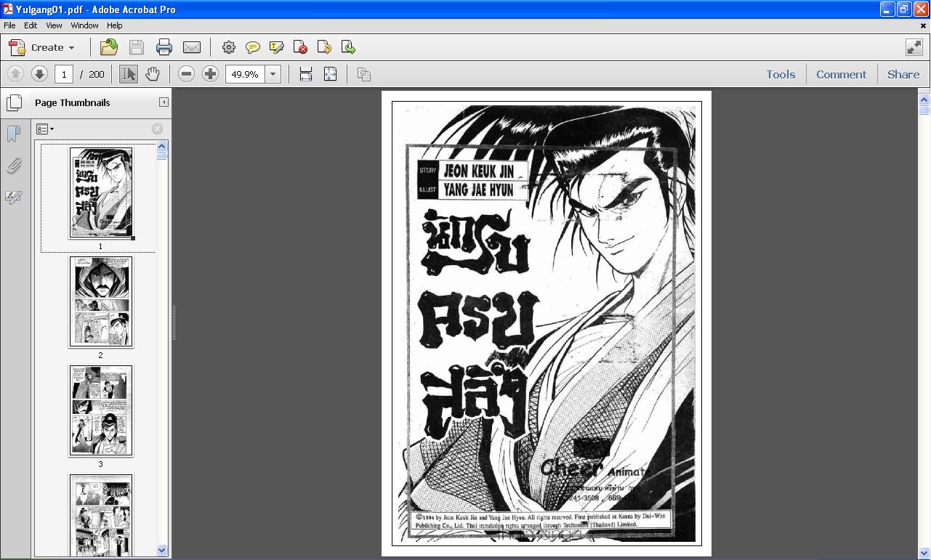Image resolution: width=931 pixels, height=560 pixels.
Task: Zoom in with the plus button
Action: tap(210, 74)
